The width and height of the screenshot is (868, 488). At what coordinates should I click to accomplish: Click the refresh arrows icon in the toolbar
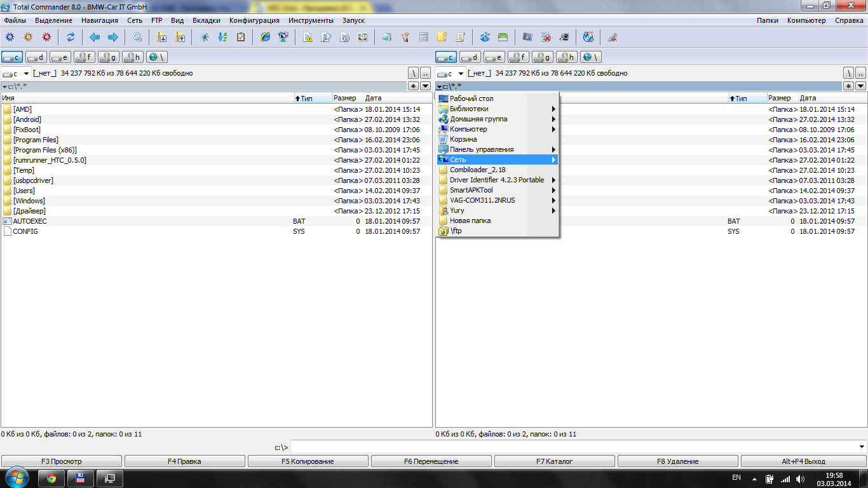[71, 37]
